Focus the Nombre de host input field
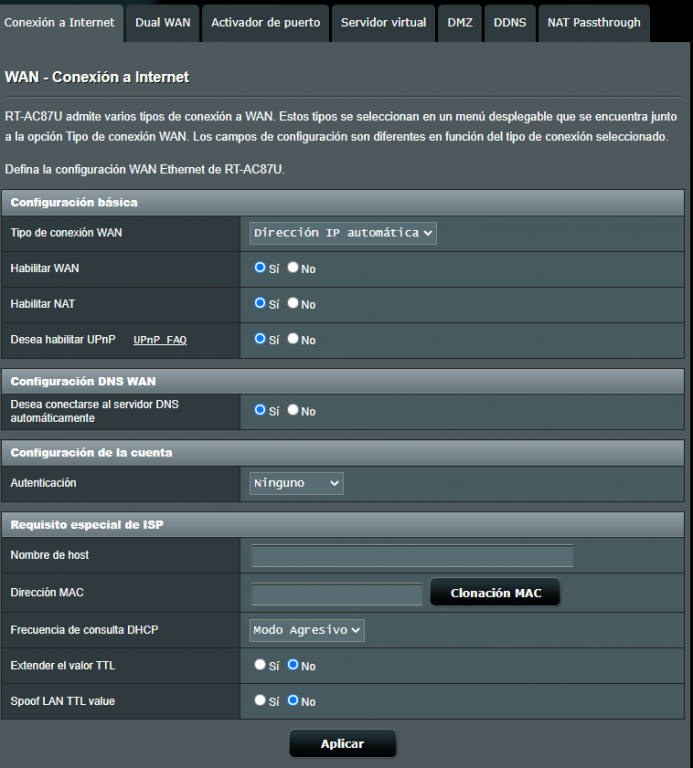Viewport: 693px width, 768px height. [x=412, y=556]
